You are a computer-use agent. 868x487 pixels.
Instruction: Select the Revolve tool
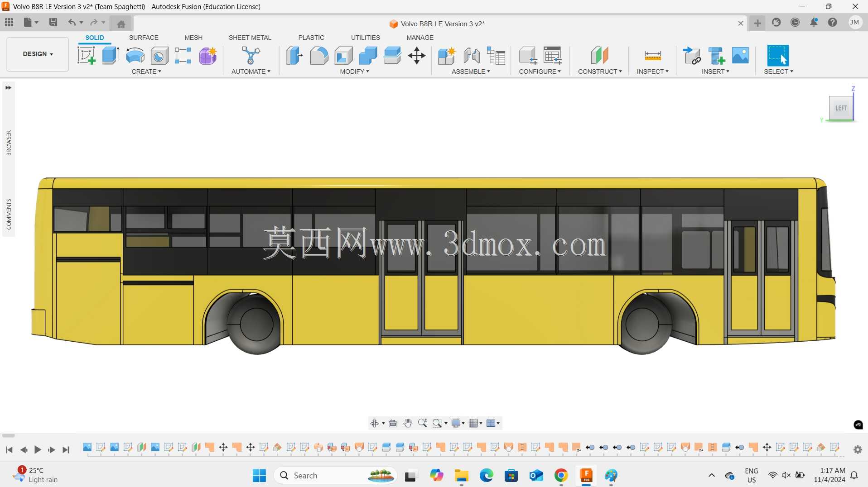click(135, 56)
